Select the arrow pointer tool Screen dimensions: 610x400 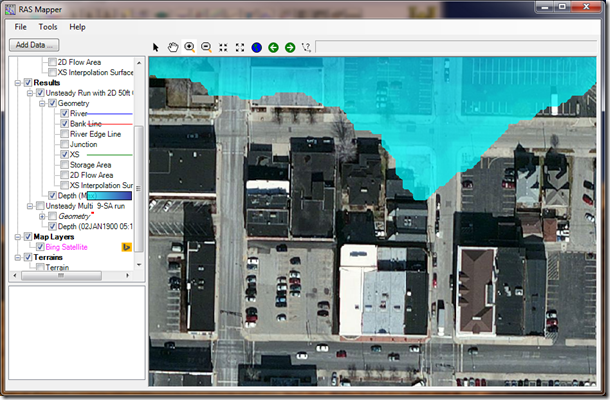pos(156,47)
